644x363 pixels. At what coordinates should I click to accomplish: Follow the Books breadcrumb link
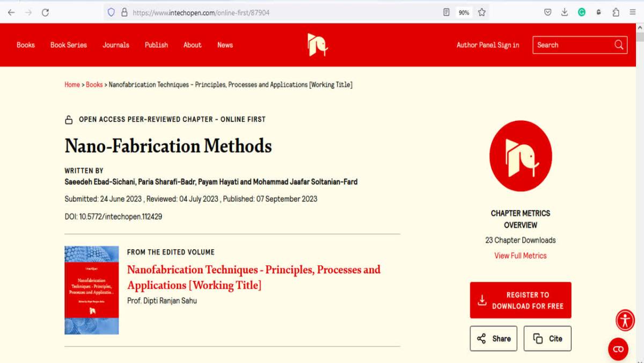[94, 85]
